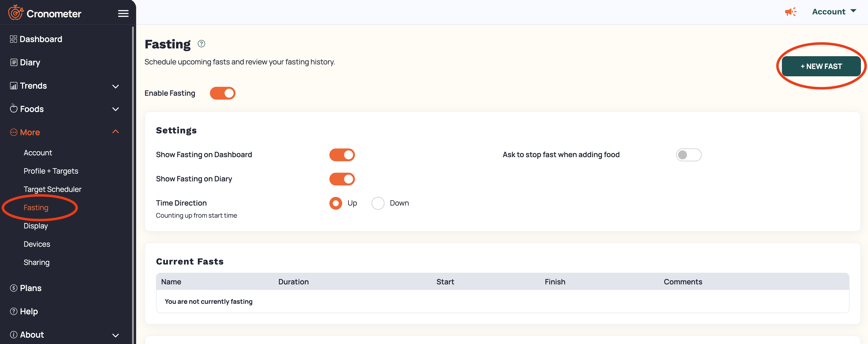868x344 pixels.
Task: Click the Diary notebook icon
Action: 13,62
